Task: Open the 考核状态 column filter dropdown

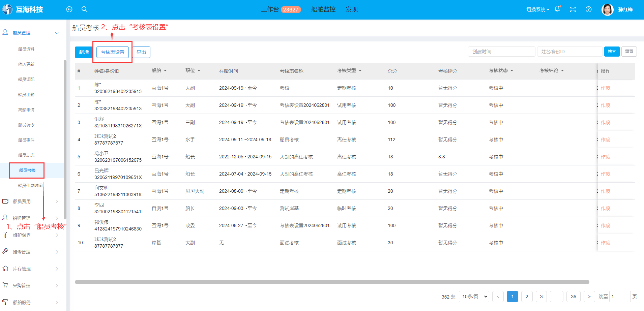Action: (x=512, y=71)
